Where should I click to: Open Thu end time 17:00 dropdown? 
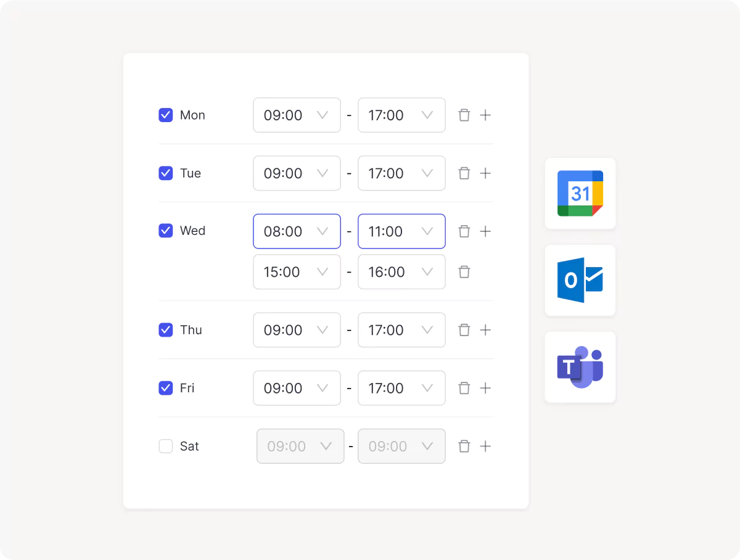tap(401, 330)
